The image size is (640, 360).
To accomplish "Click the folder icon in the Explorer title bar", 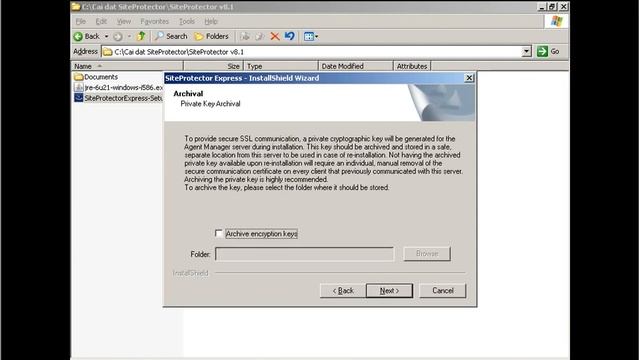I will (x=76, y=7).
